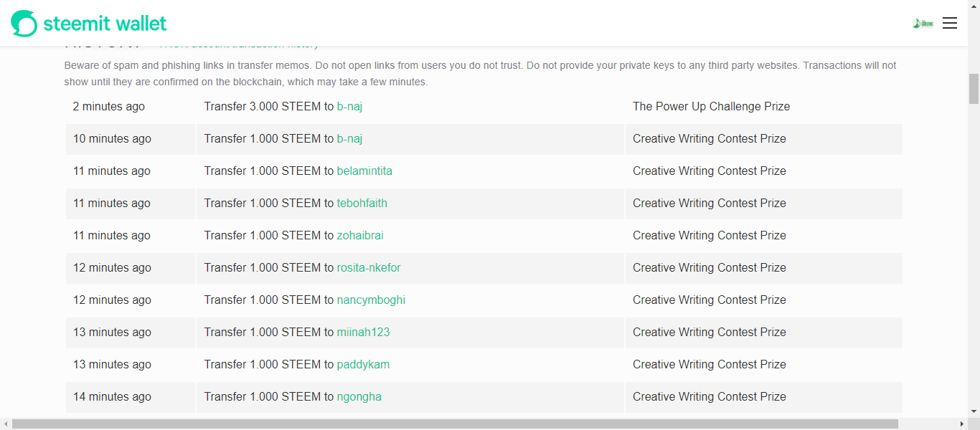
Task: Click the vertical scrollbar thumb
Action: [974, 89]
